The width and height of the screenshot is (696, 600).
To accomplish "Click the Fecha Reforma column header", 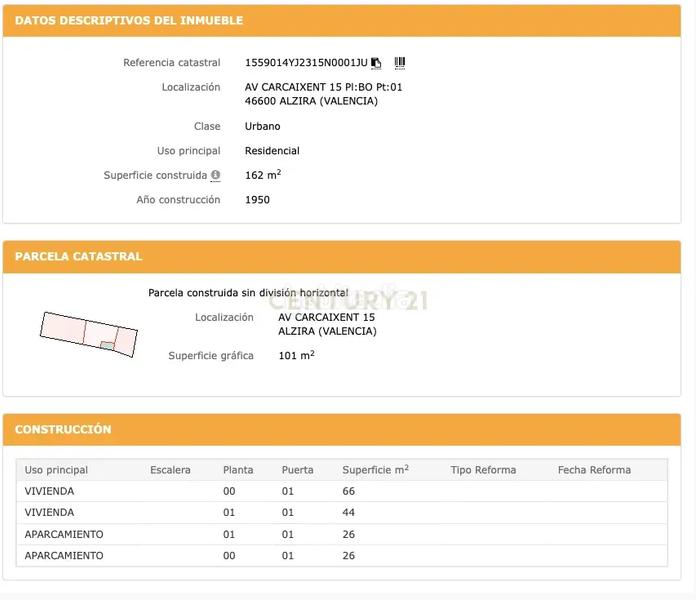I will [x=594, y=470].
